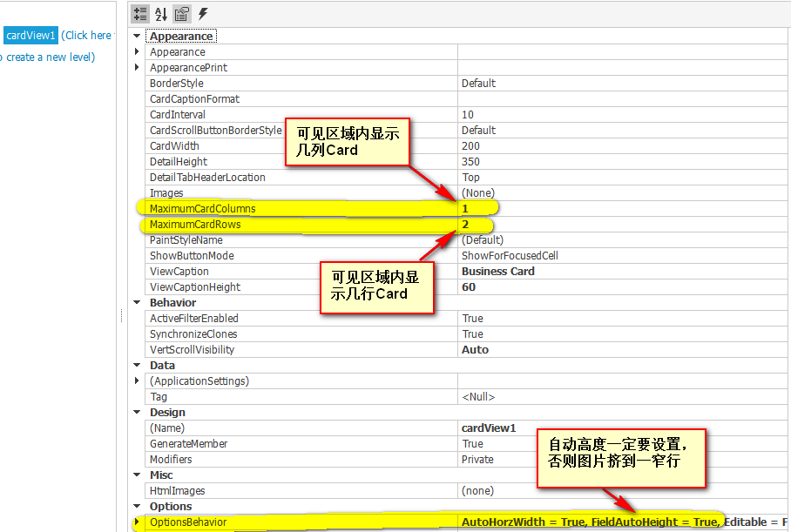
Task: Expand the OptionsBehavior property
Action: pos(137,522)
